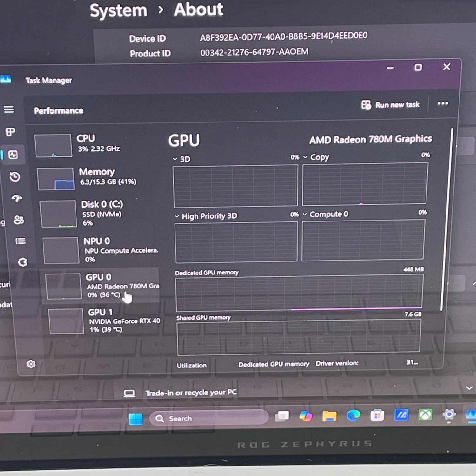Click the Dedicated GPU memory graph
Screen dimensions: 476x476
tap(299, 293)
